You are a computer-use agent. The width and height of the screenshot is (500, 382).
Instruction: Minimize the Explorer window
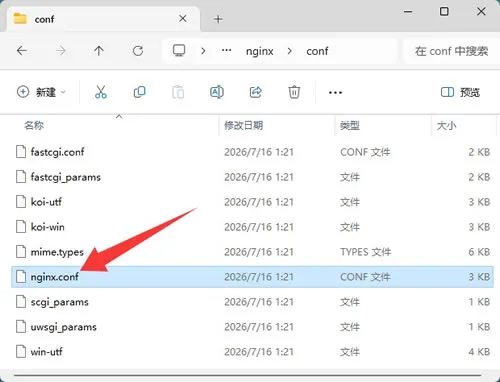(x=408, y=12)
